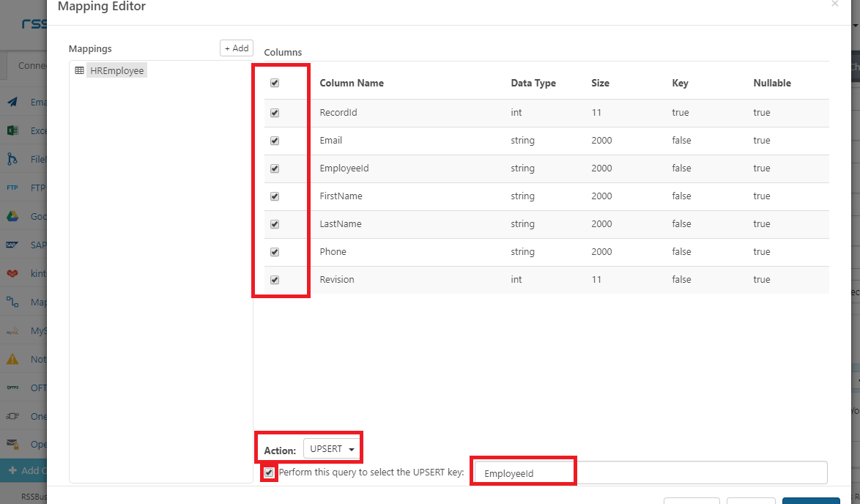
Task: Click the +Add button for Mappings
Action: 236,48
